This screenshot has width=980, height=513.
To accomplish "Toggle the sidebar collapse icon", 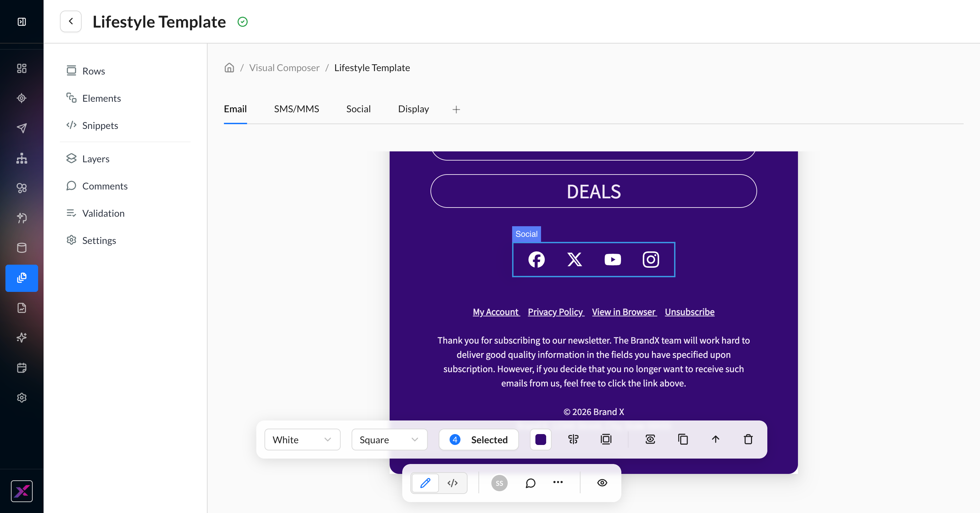I will (22, 22).
